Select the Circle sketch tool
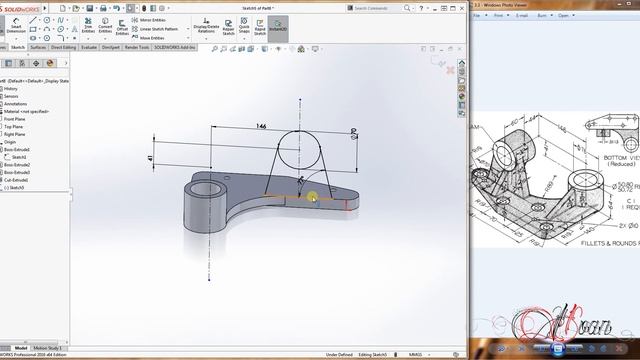Viewport: 640px width, 360px height. click(47, 20)
